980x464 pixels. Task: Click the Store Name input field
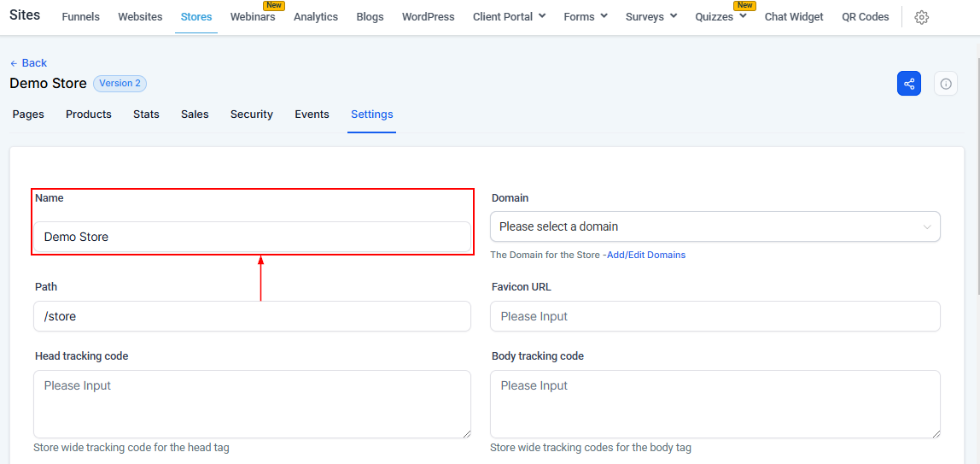click(x=252, y=237)
